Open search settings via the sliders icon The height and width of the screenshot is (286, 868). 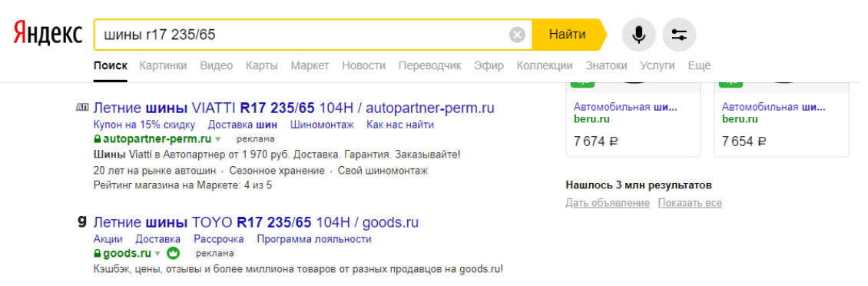pos(679,35)
